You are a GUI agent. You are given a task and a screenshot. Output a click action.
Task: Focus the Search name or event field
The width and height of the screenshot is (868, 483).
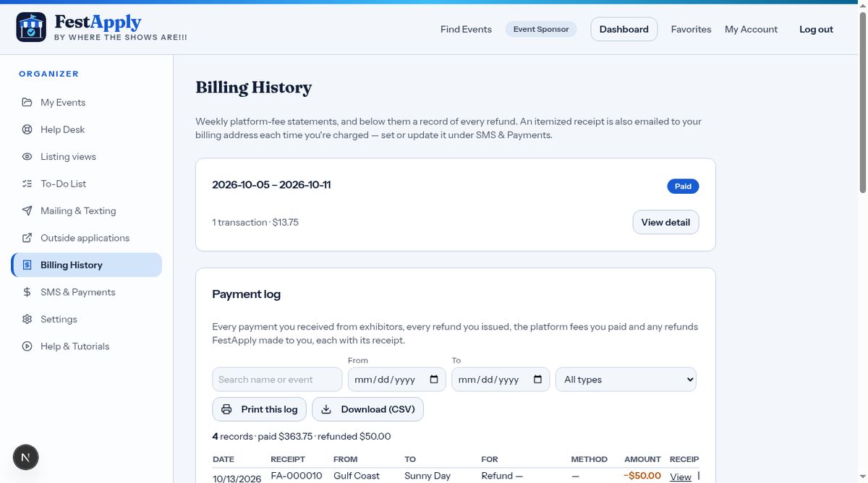(277, 379)
